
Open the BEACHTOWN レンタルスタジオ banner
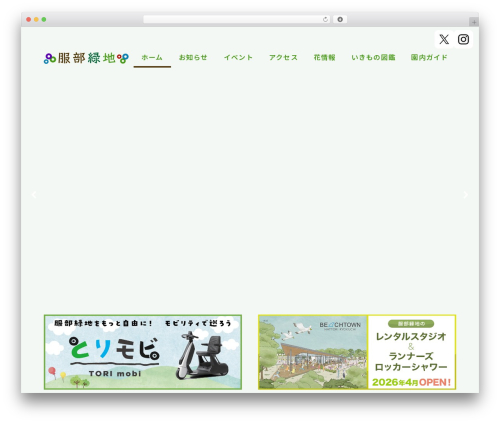coord(357,352)
